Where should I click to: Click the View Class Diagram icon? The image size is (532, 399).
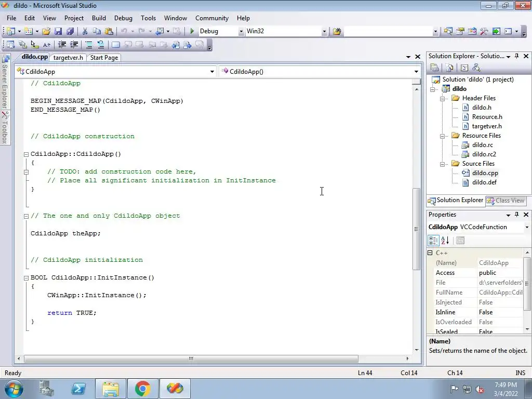tap(476, 68)
